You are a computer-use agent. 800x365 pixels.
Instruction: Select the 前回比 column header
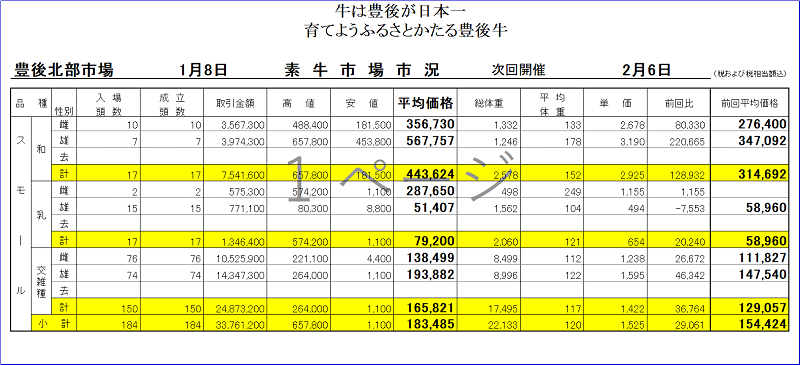pos(679,103)
